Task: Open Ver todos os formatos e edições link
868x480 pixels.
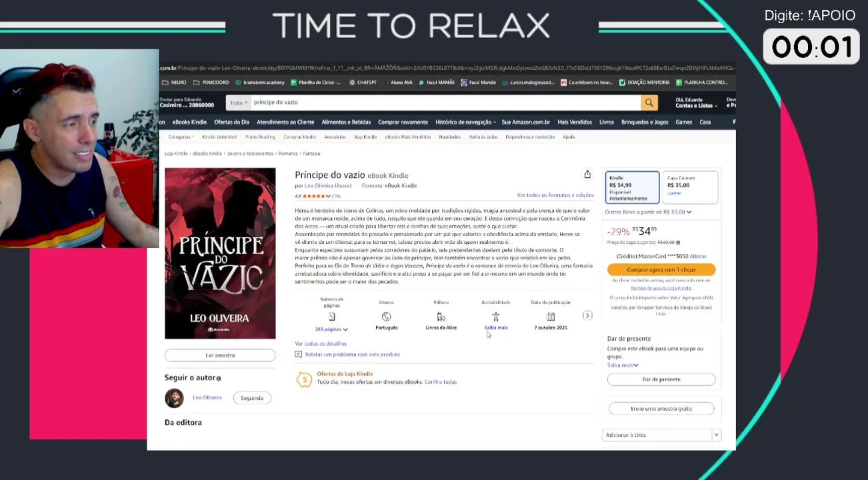Action: [555, 195]
